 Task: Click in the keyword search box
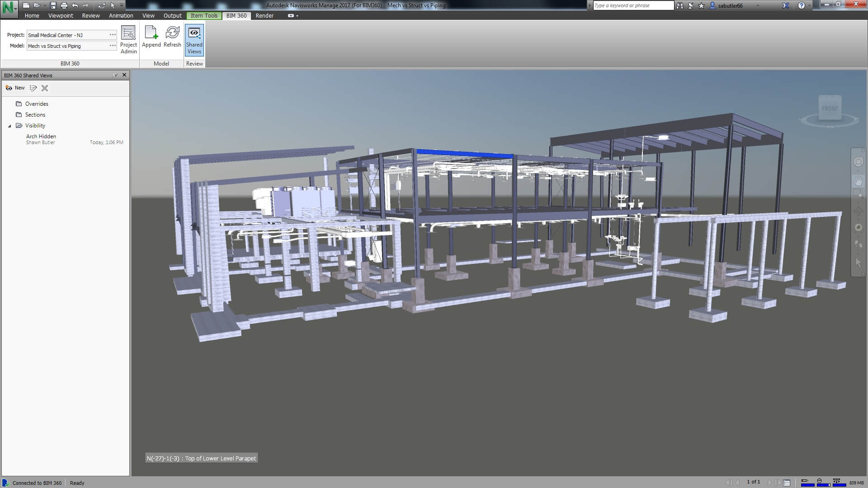coord(633,5)
